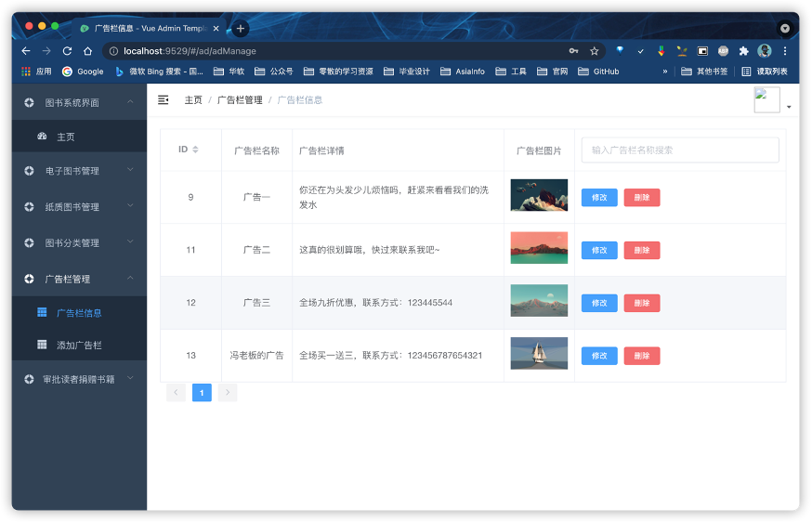This screenshot has width=812, height=522.
Task: Open Chrome three-dot menu
Action: click(x=785, y=51)
